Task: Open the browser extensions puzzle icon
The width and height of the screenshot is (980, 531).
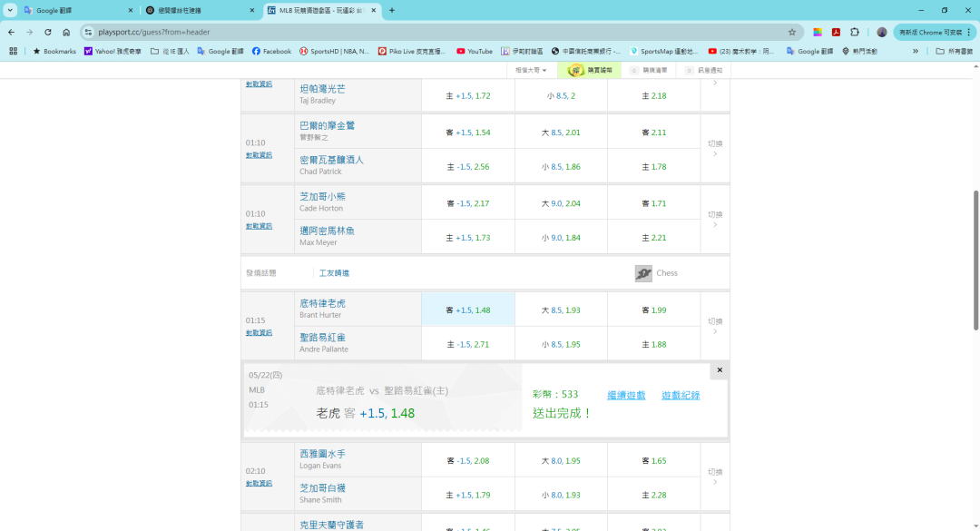Action: point(855,32)
